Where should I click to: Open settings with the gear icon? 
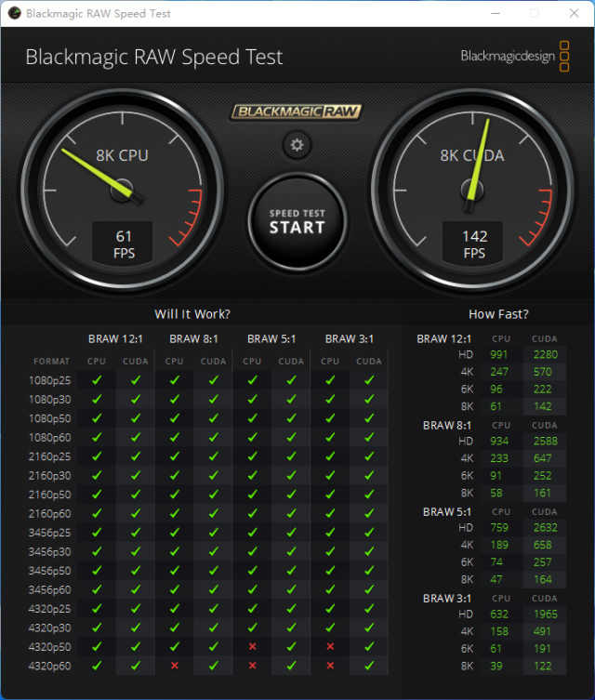pyautogui.click(x=297, y=145)
